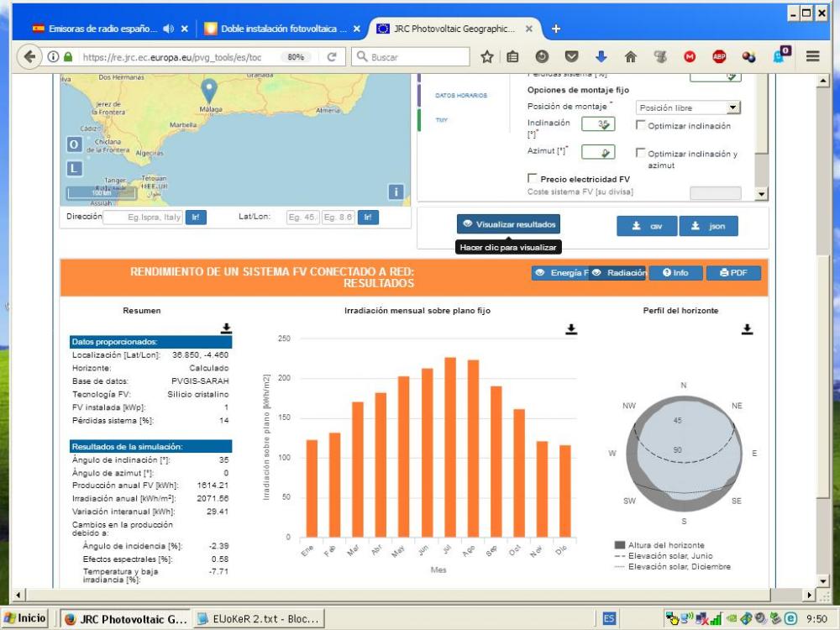Click Visualizar resultados button

point(508,224)
